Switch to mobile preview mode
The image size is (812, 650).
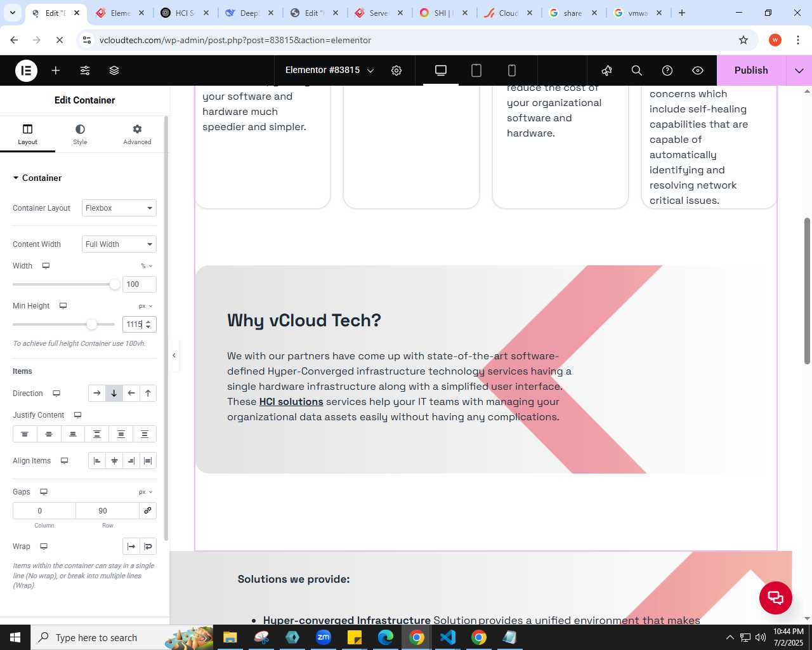(512, 70)
